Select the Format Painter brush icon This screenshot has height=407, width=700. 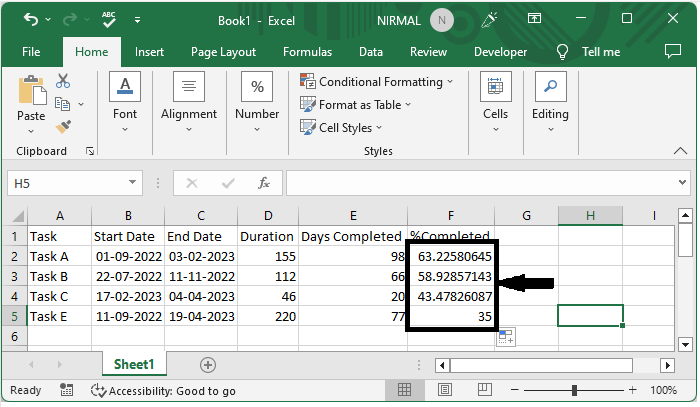63,126
